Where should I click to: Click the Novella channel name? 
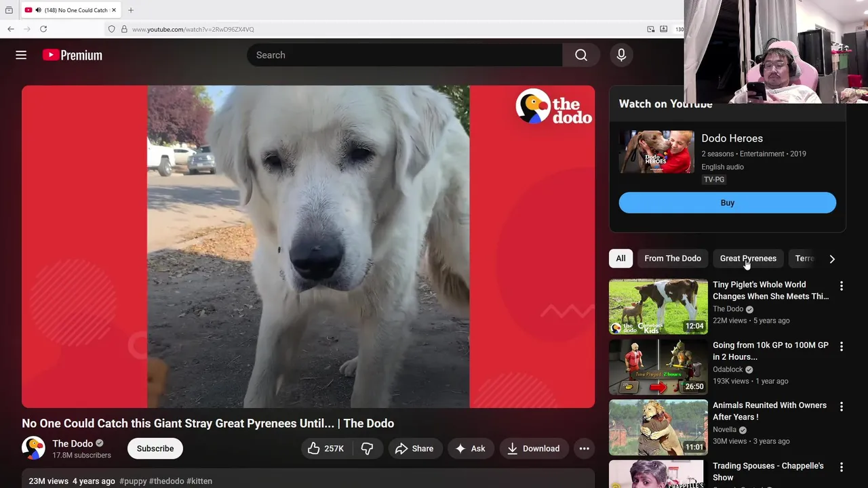725,430
